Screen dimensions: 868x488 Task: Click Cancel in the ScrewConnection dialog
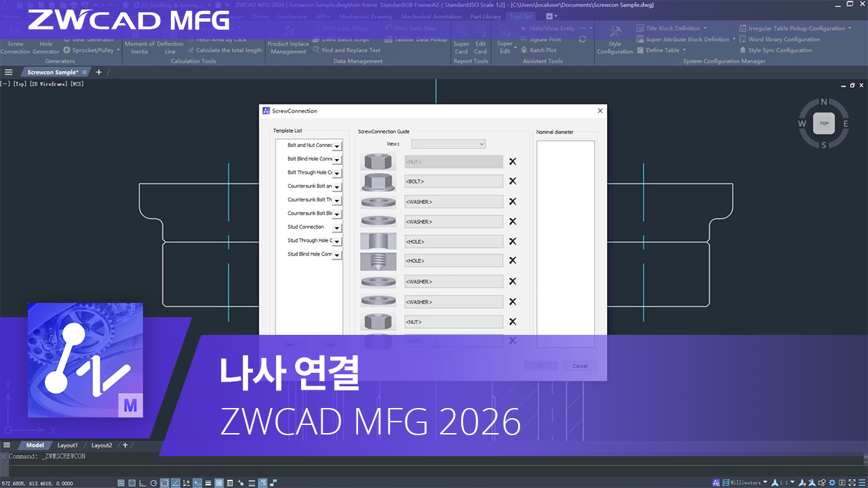click(x=580, y=365)
